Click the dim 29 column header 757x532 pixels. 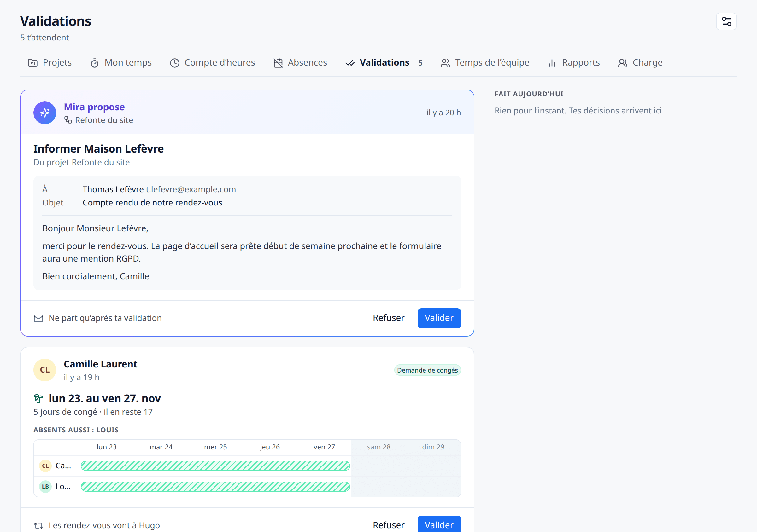pos(433,447)
